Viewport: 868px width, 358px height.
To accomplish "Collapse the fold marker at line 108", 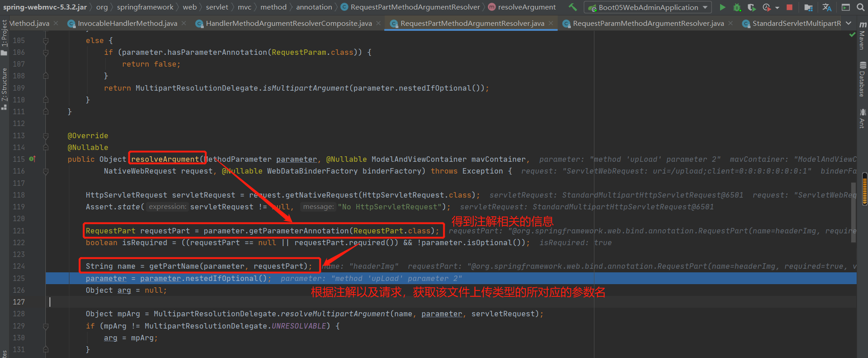I will (x=46, y=76).
